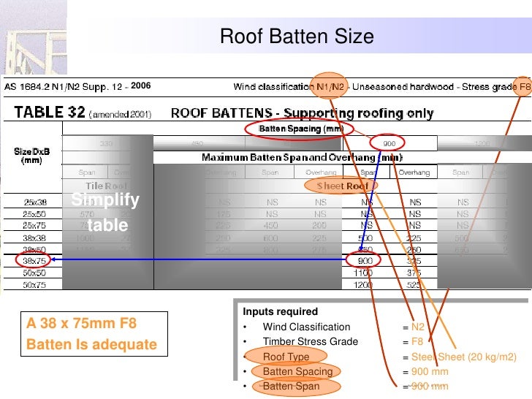Click the 'Batten Is adequate' line
The image size is (532, 399).
[91, 344]
